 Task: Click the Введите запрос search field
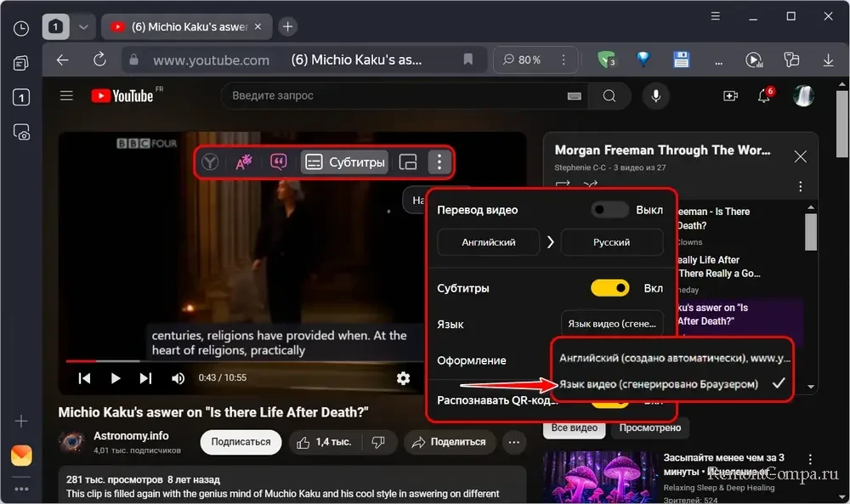click(x=391, y=96)
